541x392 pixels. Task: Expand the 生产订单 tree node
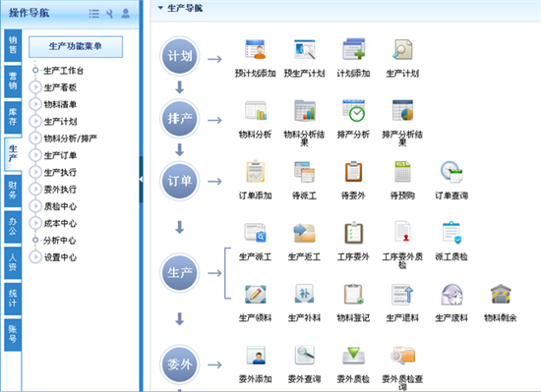(35, 155)
